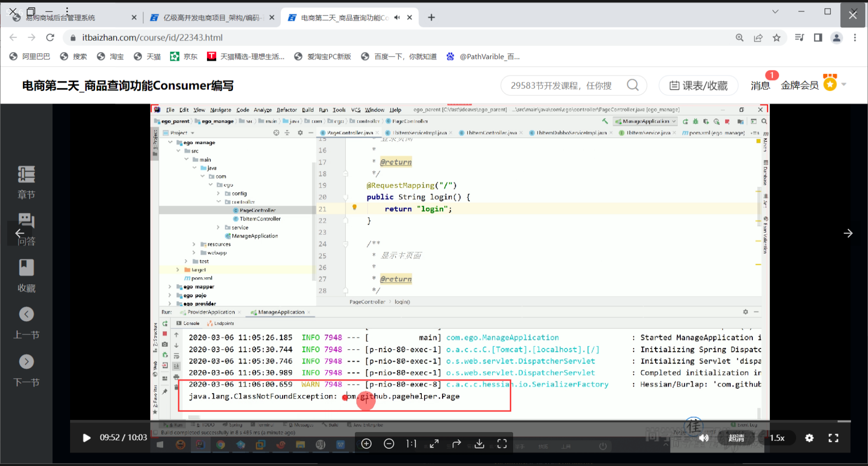868x466 pixels.
Task: Collapse the controller folder in project tree
Action: (219, 202)
